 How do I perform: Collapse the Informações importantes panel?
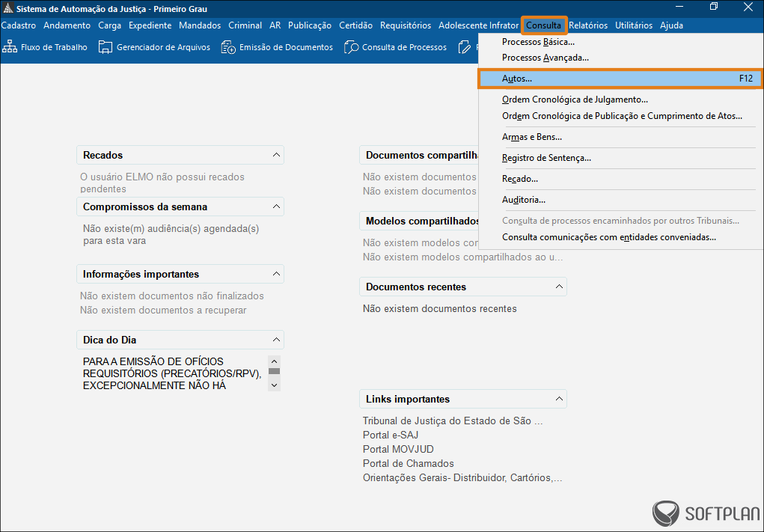[276, 274]
